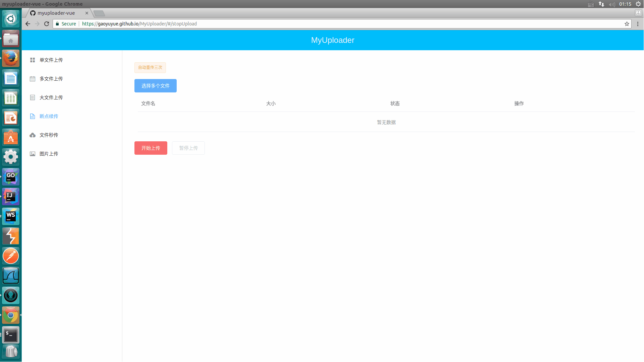Click the picture icon beside 图片上传
The height and width of the screenshot is (362, 644).
point(33,154)
